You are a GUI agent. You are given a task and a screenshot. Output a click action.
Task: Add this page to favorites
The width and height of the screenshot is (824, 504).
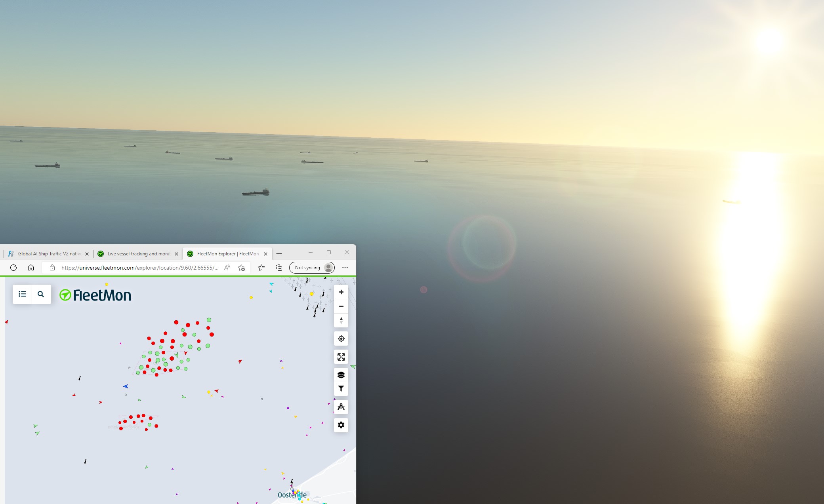click(241, 268)
